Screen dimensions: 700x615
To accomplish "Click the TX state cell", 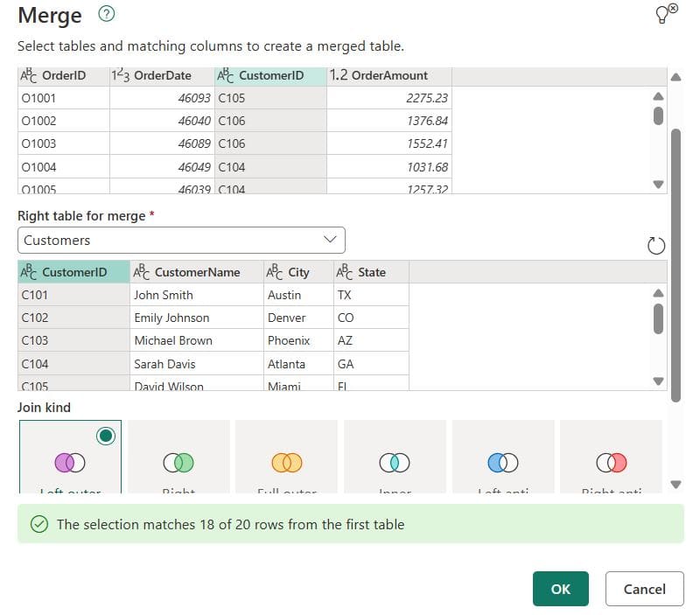I will 371,295.
